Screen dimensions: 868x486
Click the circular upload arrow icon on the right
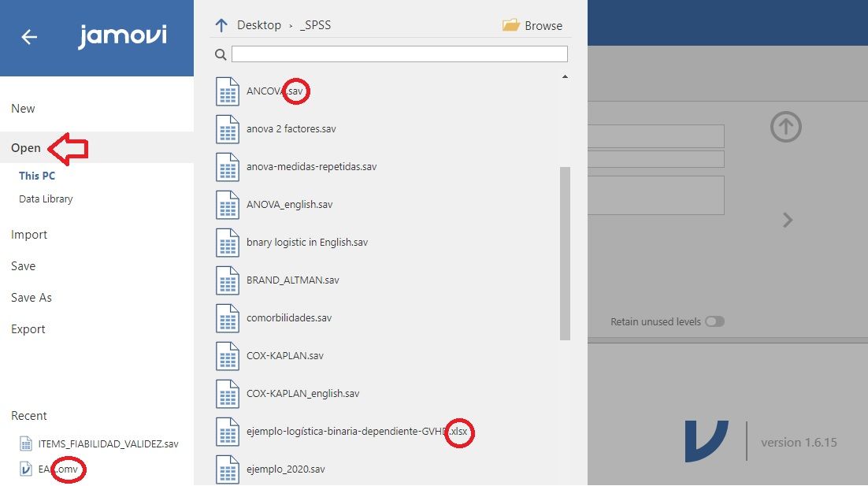[785, 126]
